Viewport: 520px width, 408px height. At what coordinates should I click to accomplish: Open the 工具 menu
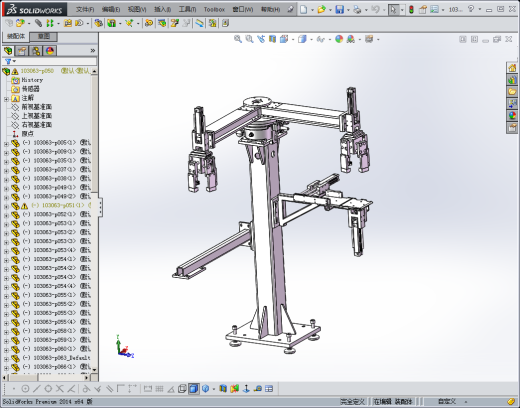pyautogui.click(x=187, y=9)
